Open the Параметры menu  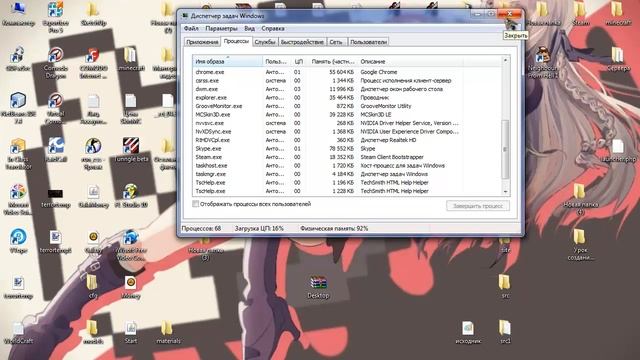[x=221, y=29]
